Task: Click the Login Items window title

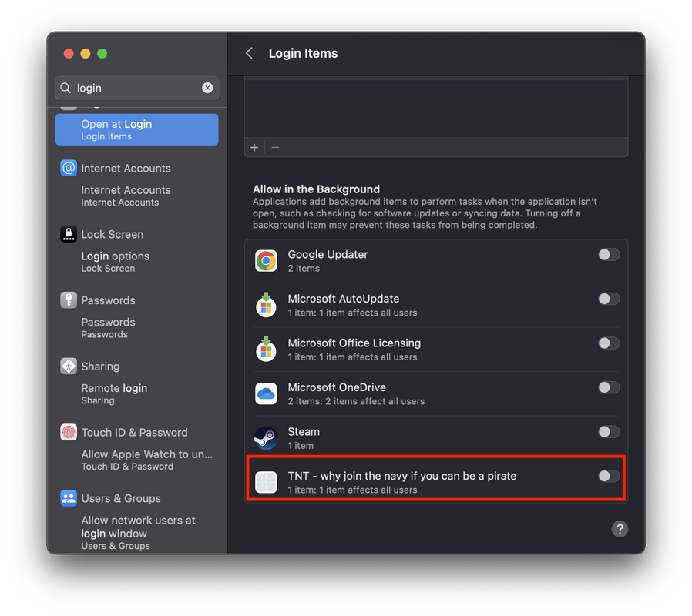Action: pyautogui.click(x=303, y=53)
